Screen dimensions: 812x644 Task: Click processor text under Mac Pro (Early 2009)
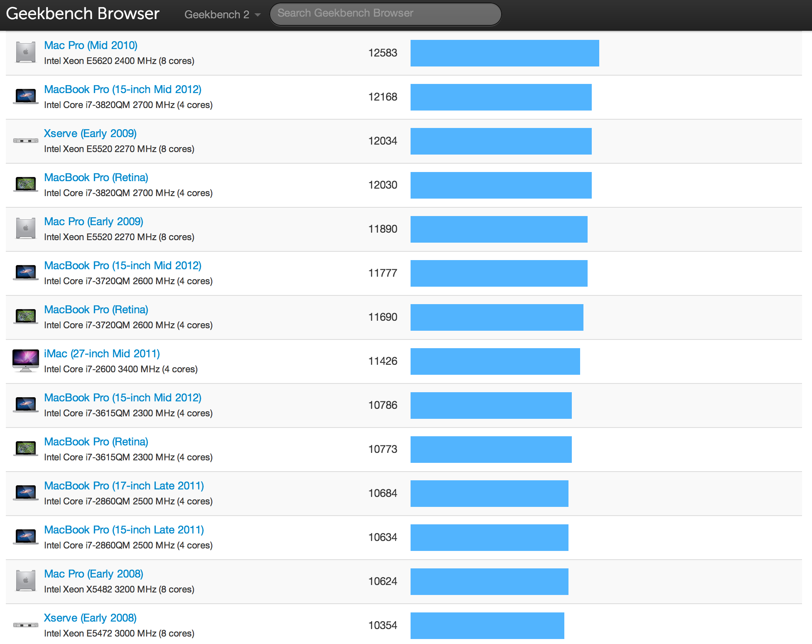tap(119, 237)
